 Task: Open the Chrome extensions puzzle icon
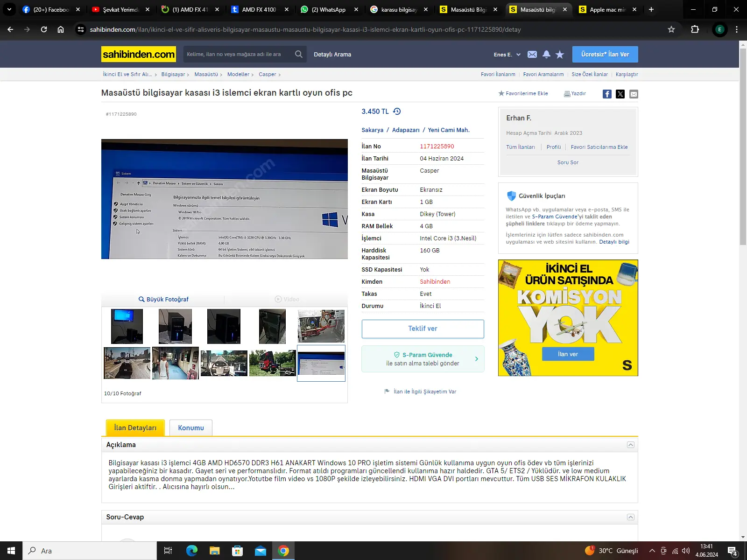tap(695, 29)
